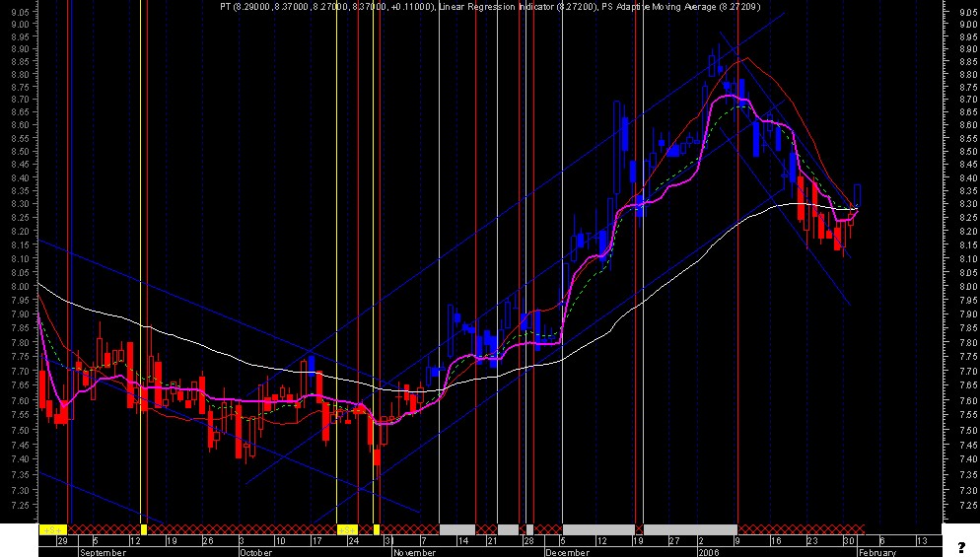Click the 7.25 price label on left axis
The height and width of the screenshot is (557, 980).
point(20,506)
